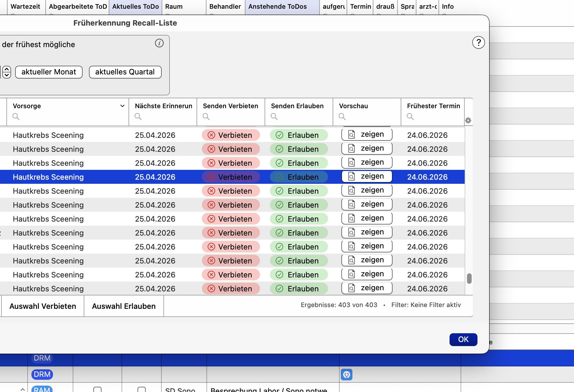Click zeigen preview in the first row
This screenshot has width=574, height=392.
[367, 134]
